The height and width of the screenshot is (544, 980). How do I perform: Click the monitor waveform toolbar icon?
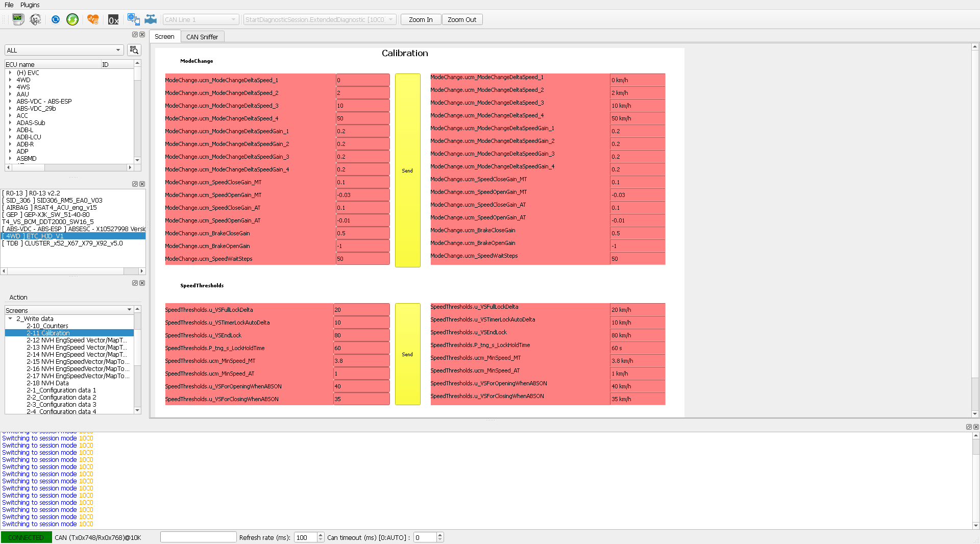[x=18, y=19]
